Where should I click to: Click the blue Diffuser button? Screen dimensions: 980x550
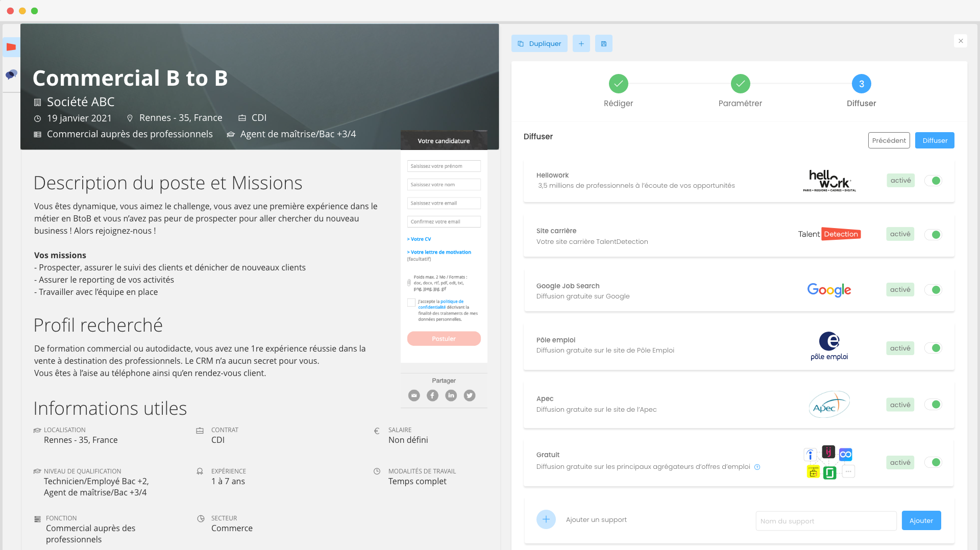[935, 140]
